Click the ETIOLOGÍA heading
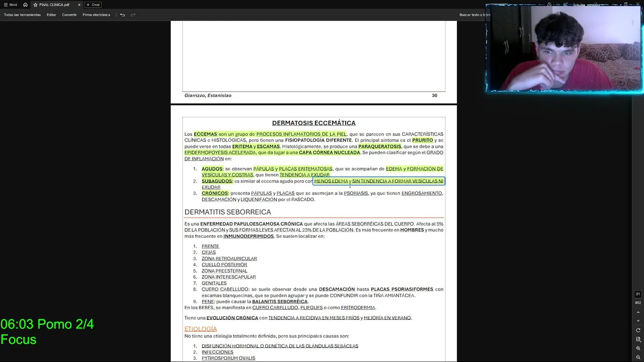 [x=200, y=329]
